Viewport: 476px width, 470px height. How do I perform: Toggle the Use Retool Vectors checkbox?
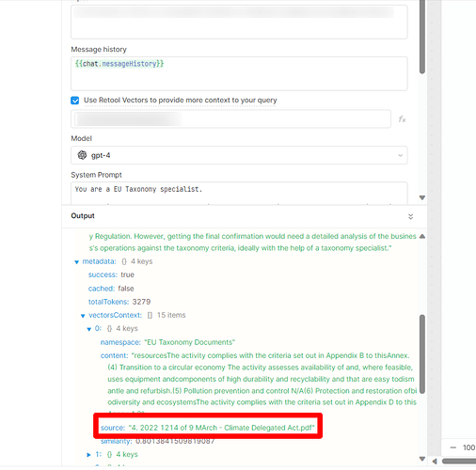coord(75,101)
